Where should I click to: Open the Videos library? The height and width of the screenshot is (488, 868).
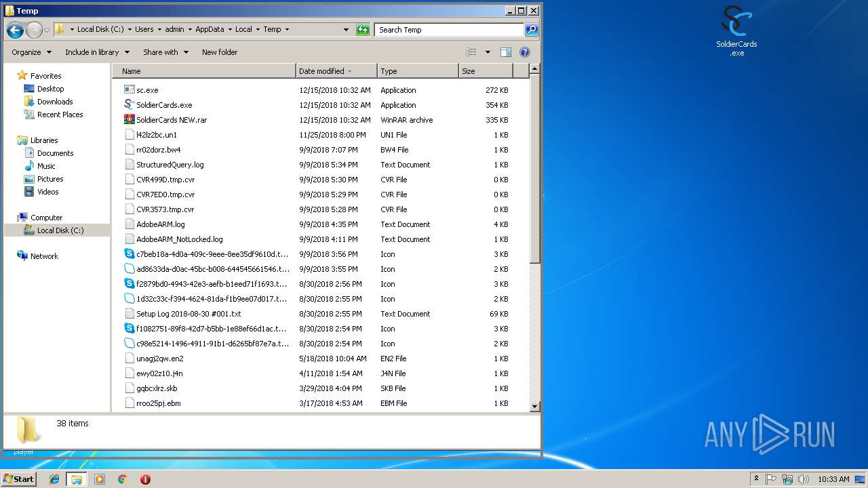point(47,192)
